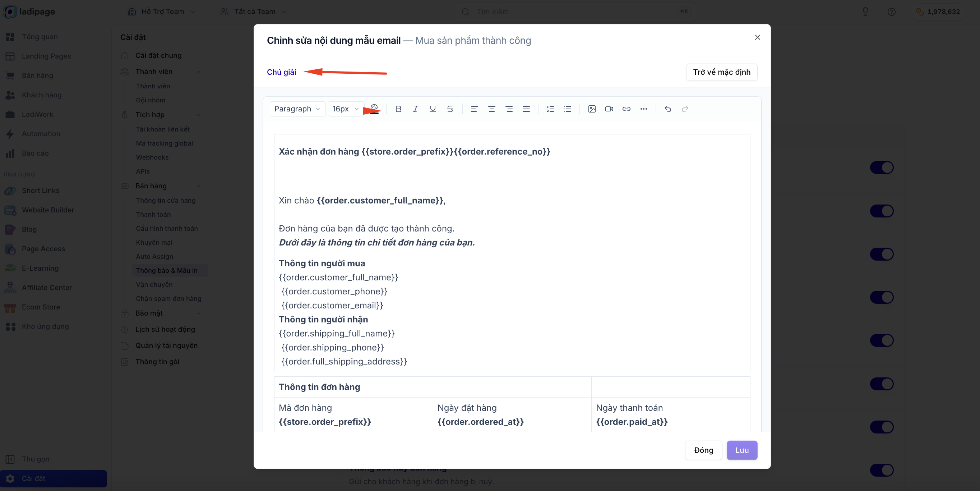This screenshot has height=491, width=980.
Task: Click the text 'Đơn hàng của bạn đã được tạo thành công.'
Action: [x=366, y=229]
